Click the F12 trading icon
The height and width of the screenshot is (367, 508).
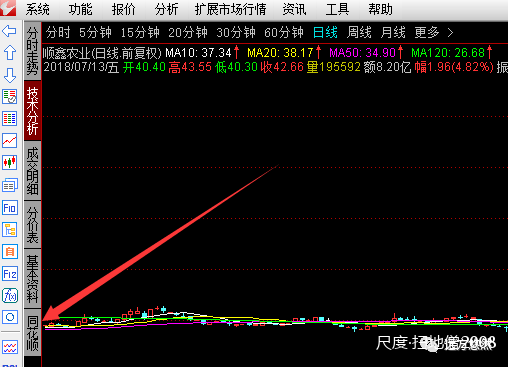10,274
